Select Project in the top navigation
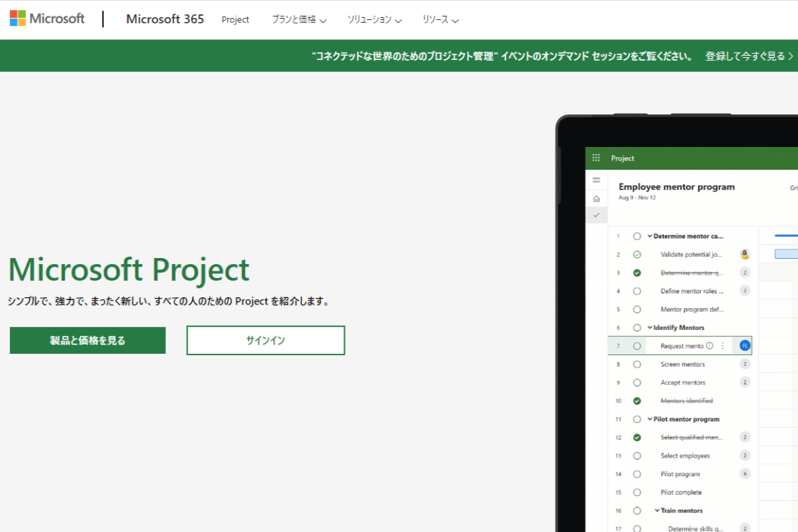Image resolution: width=798 pixels, height=532 pixels. pos(235,20)
